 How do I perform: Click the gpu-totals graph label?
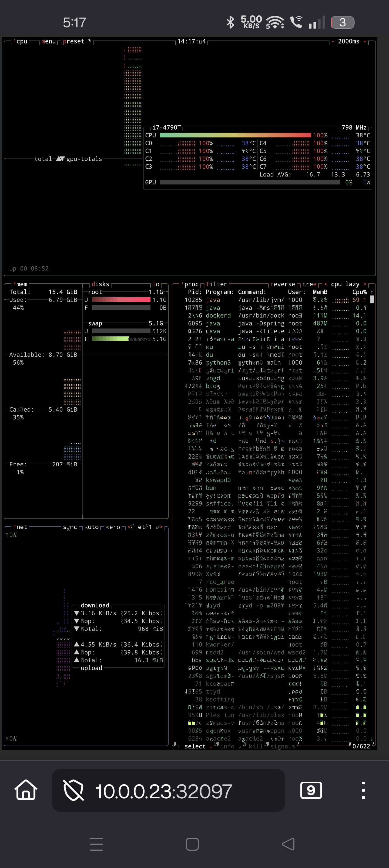pos(84,159)
